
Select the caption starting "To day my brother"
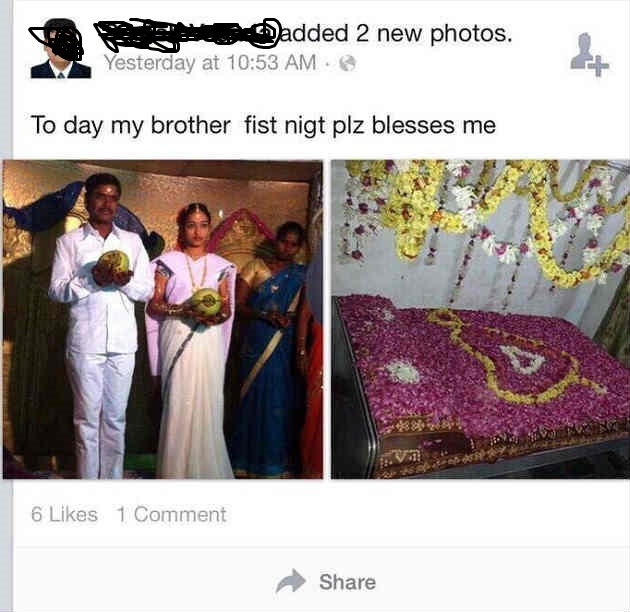pyautogui.click(x=263, y=125)
